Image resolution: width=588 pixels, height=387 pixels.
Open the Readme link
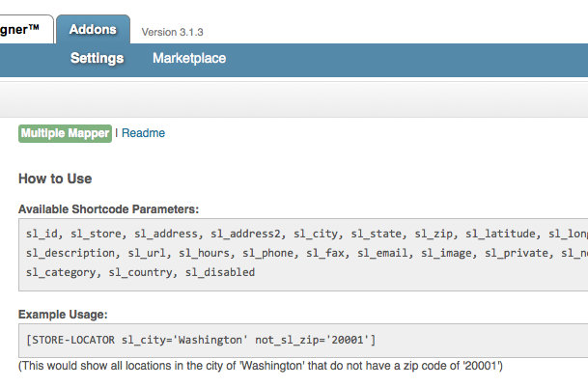tap(143, 133)
